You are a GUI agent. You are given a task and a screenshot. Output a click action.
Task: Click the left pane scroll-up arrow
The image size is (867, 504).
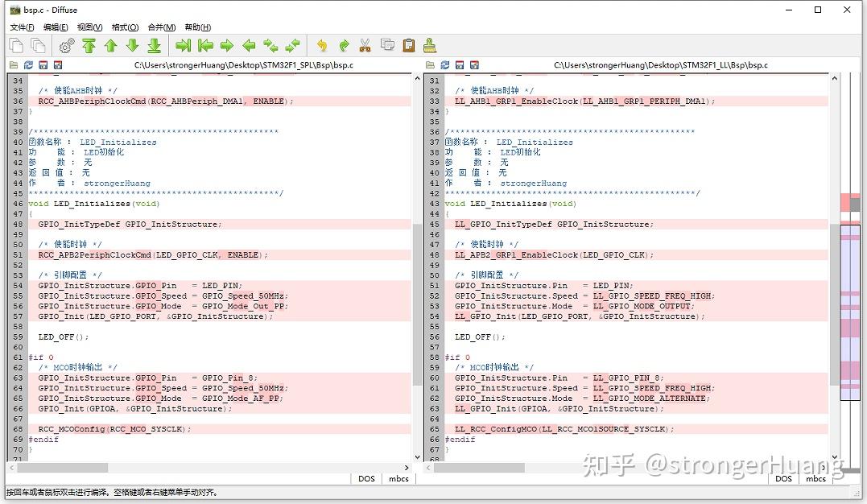click(418, 79)
